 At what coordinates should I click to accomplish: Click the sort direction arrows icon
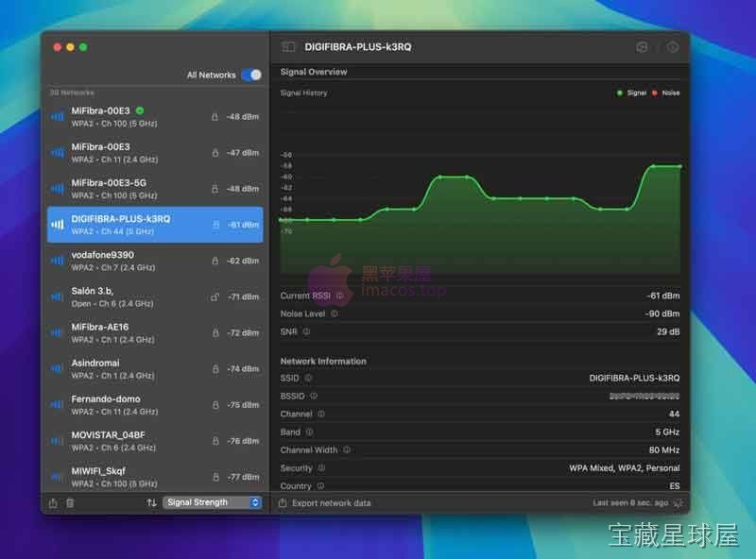tap(151, 502)
